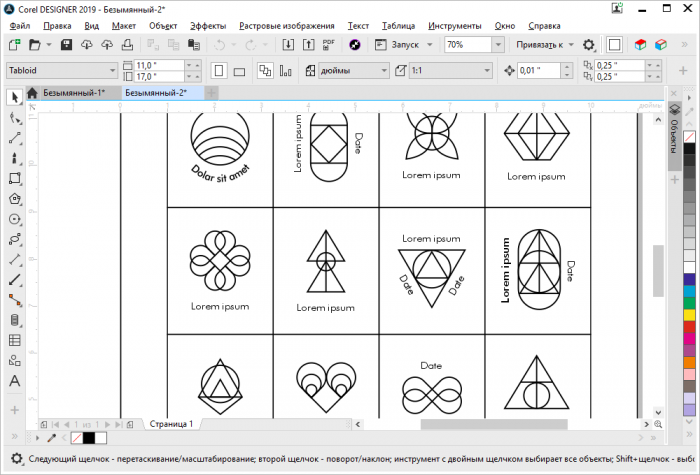Image resolution: width=700 pixels, height=475 pixels.
Task: Click the Привязать к snap button
Action: pos(544,45)
